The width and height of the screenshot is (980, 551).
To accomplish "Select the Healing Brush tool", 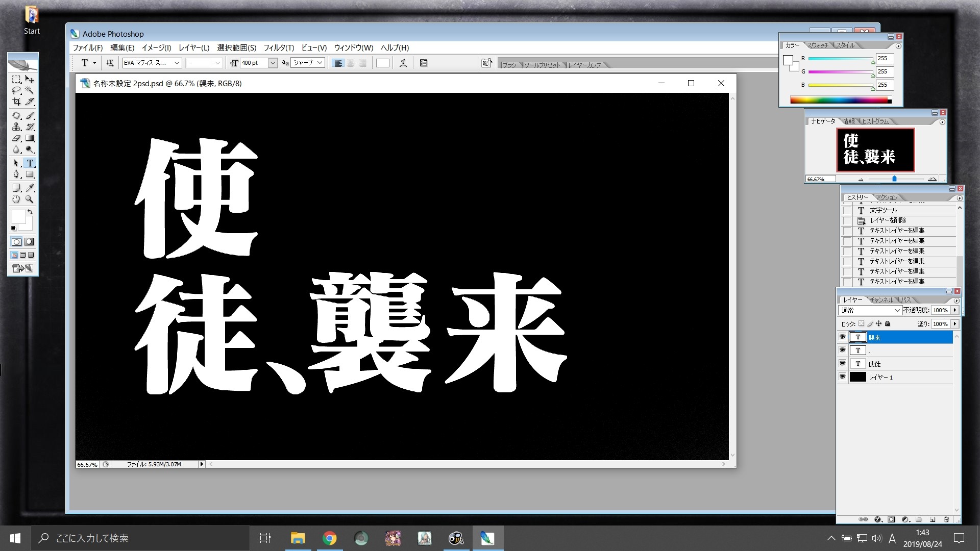I will point(16,115).
